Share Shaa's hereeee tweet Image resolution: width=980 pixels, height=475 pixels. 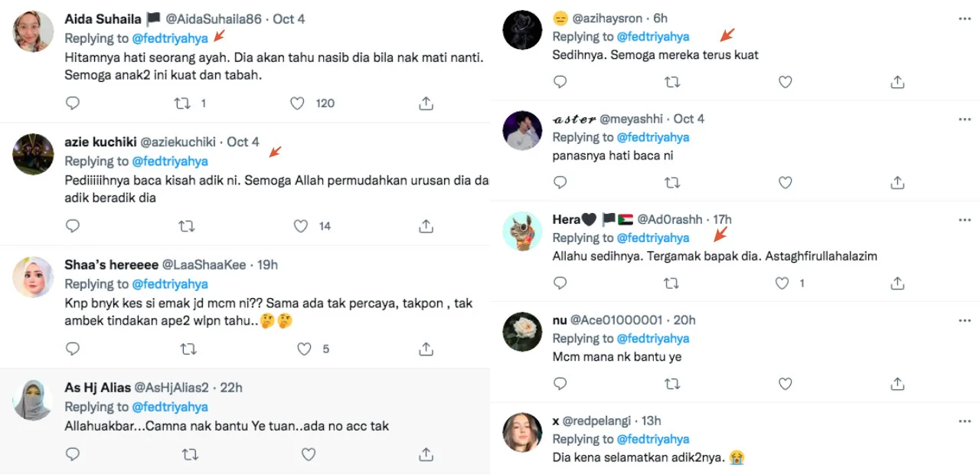click(426, 349)
